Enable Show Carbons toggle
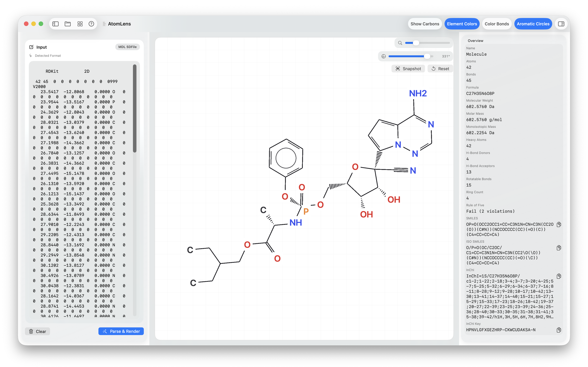 coord(425,24)
